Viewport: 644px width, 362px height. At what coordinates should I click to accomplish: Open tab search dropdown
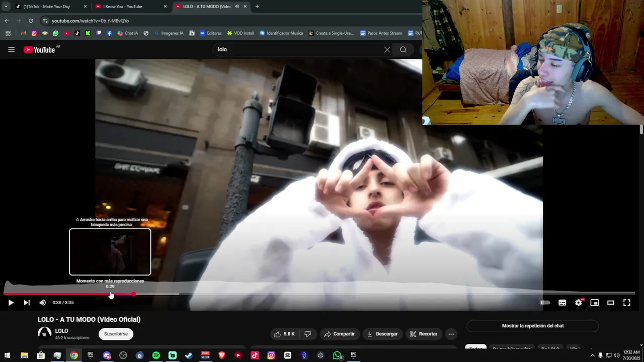click(x=6, y=7)
